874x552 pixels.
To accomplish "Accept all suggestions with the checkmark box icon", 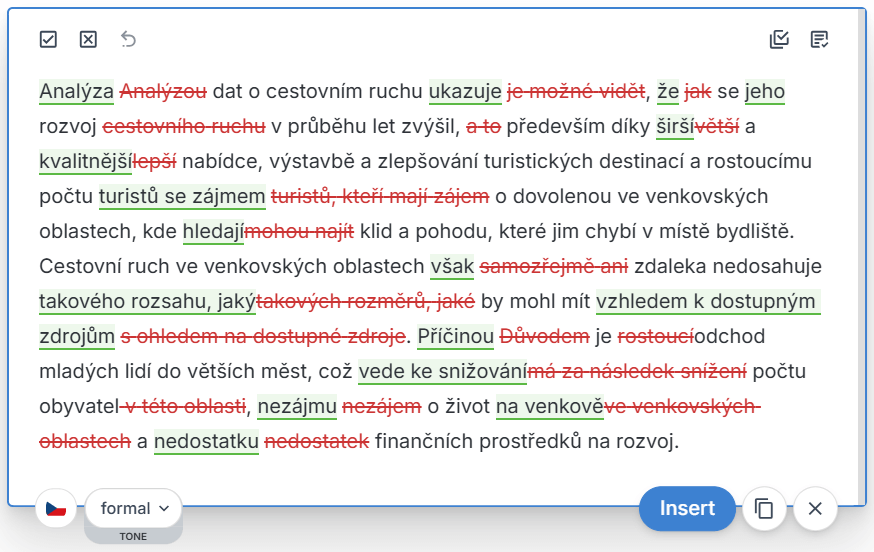I will tap(48, 40).
